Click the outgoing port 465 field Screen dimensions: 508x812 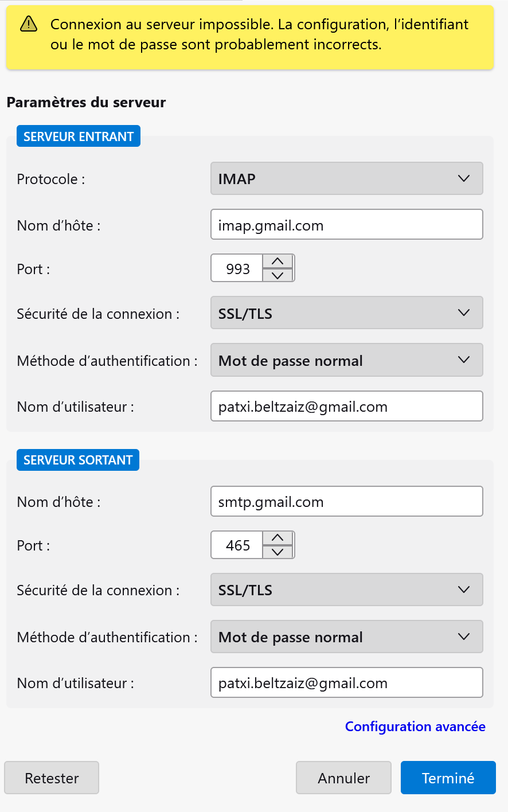click(x=237, y=545)
